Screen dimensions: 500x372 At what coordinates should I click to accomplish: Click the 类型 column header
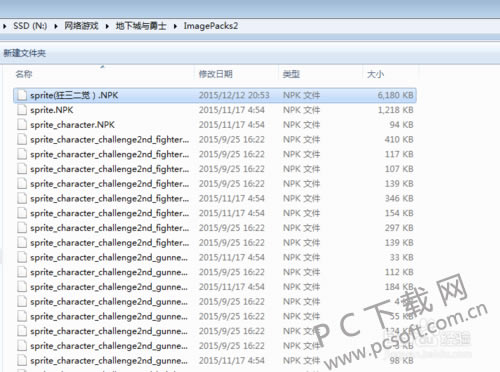291,74
